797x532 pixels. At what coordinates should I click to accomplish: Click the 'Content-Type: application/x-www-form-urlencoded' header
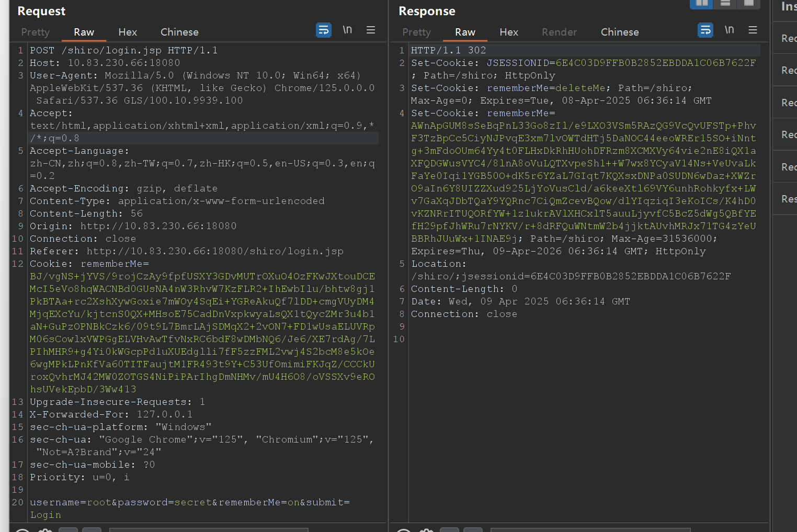click(x=177, y=201)
